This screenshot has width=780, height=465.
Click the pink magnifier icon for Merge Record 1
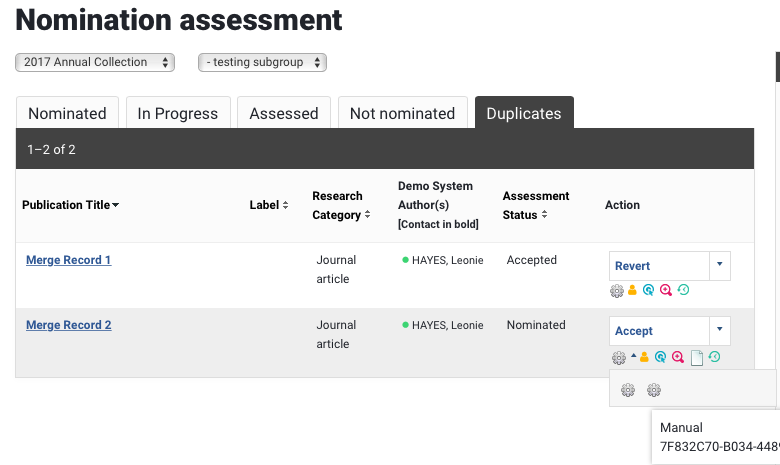666,291
